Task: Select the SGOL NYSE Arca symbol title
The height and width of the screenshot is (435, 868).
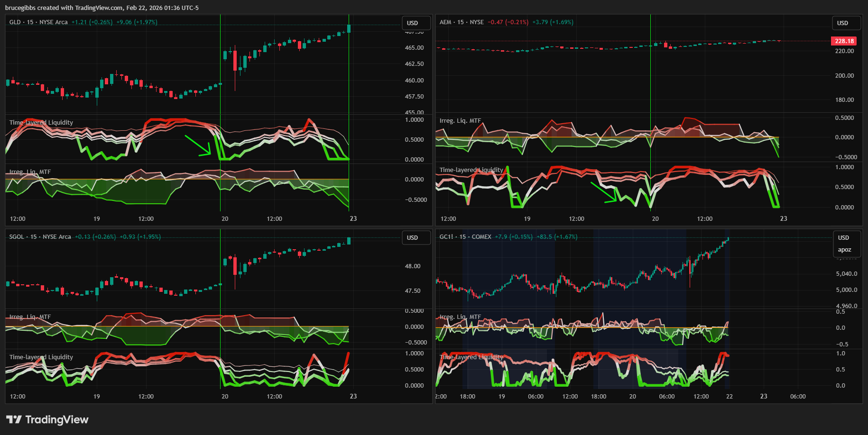Action: point(40,237)
